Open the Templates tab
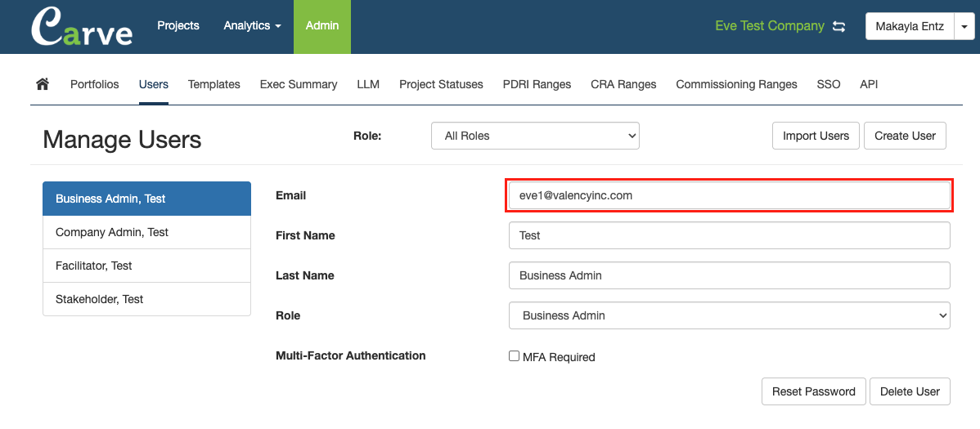 point(214,84)
